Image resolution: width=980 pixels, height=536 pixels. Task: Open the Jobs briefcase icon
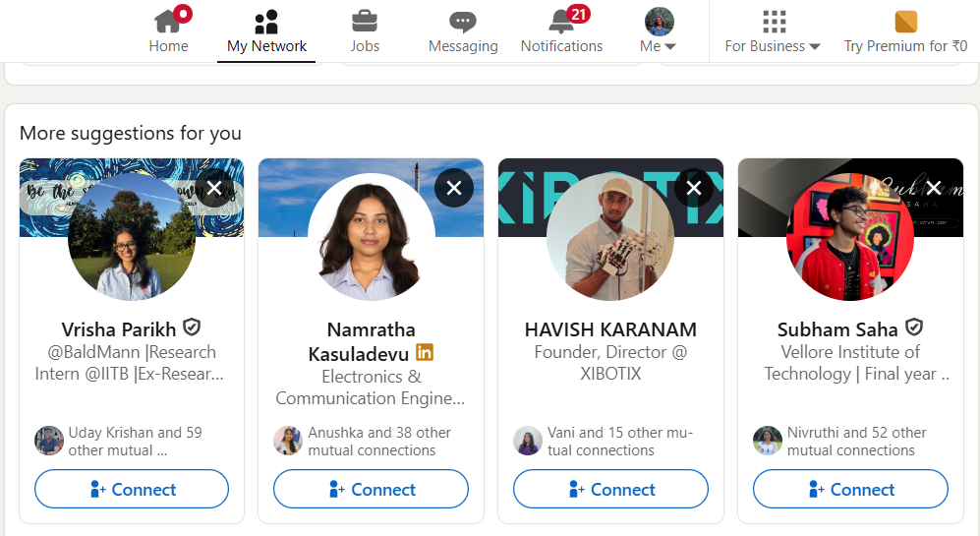365,22
